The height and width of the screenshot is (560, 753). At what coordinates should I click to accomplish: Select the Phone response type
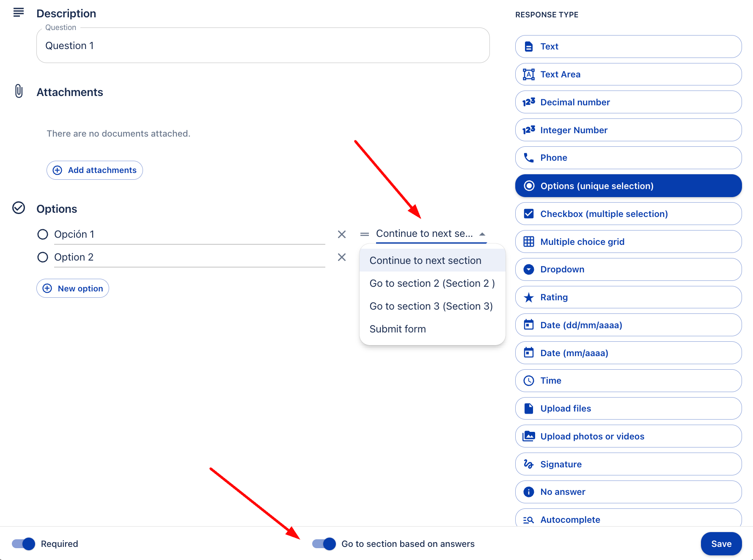pyautogui.click(x=628, y=158)
